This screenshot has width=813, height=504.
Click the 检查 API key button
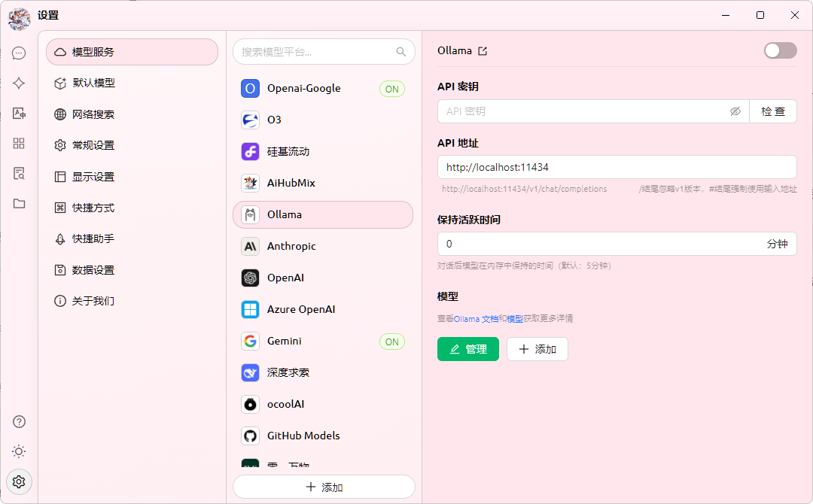click(x=773, y=111)
